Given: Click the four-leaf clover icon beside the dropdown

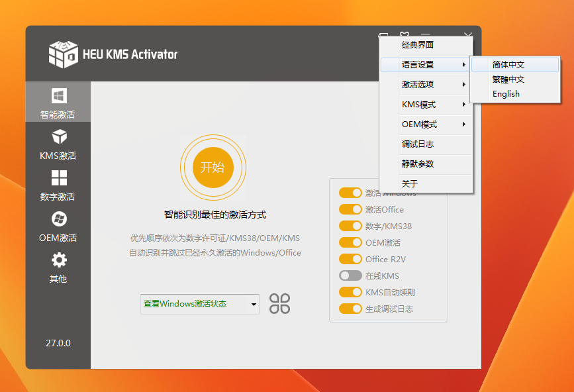Looking at the screenshot, I should (x=279, y=304).
